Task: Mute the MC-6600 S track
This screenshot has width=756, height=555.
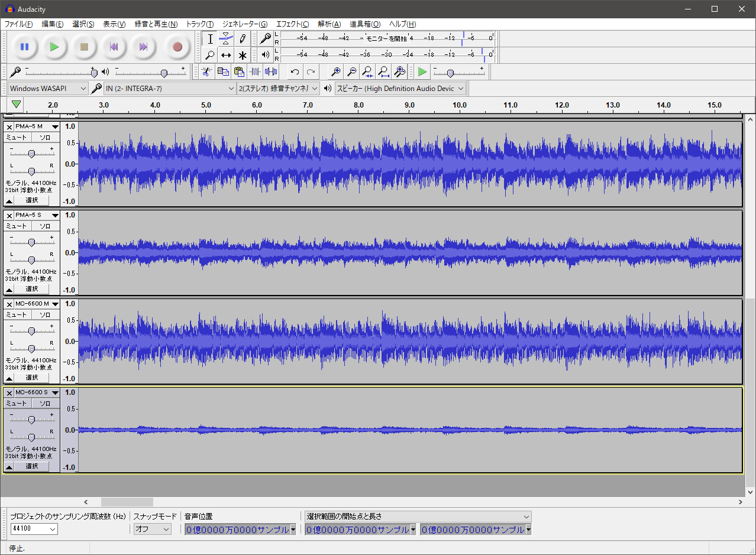Action: point(17,403)
